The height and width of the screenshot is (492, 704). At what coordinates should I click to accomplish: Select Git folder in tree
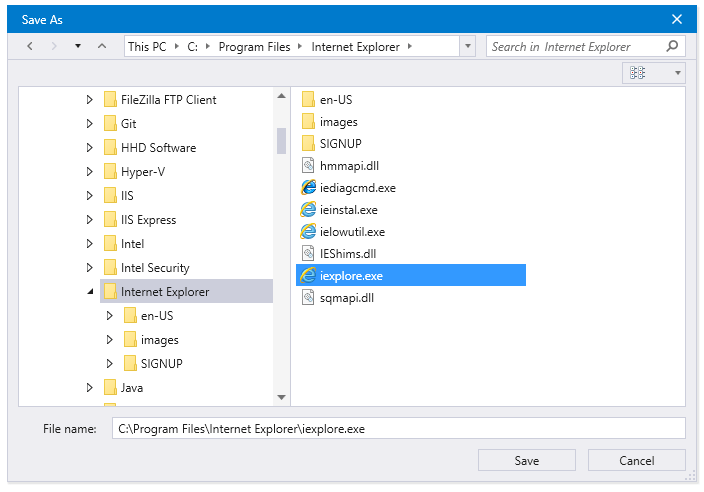tap(120, 123)
